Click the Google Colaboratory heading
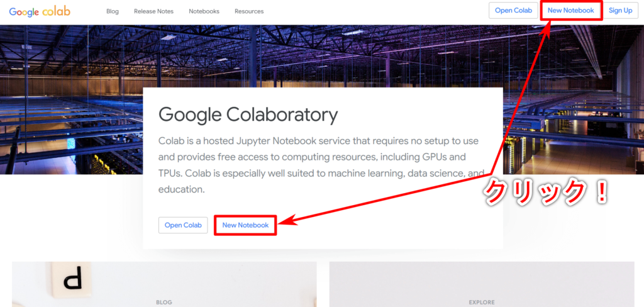This screenshot has width=644, height=307. [x=248, y=115]
